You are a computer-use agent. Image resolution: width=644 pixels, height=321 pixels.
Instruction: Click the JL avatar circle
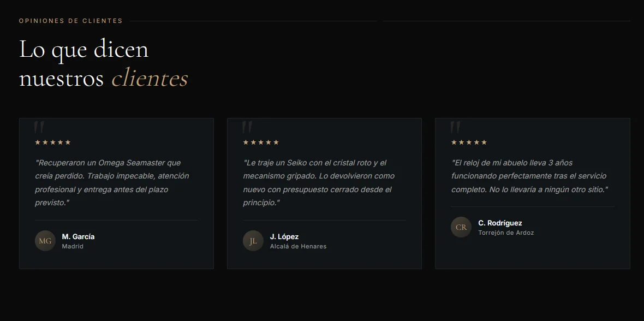253,241
